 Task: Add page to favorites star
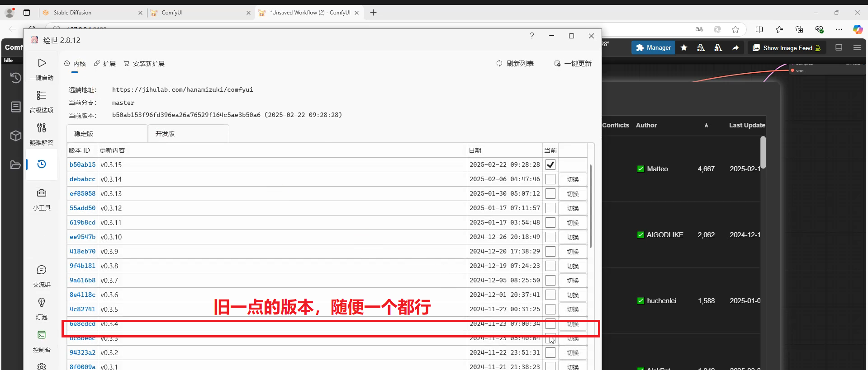click(735, 29)
